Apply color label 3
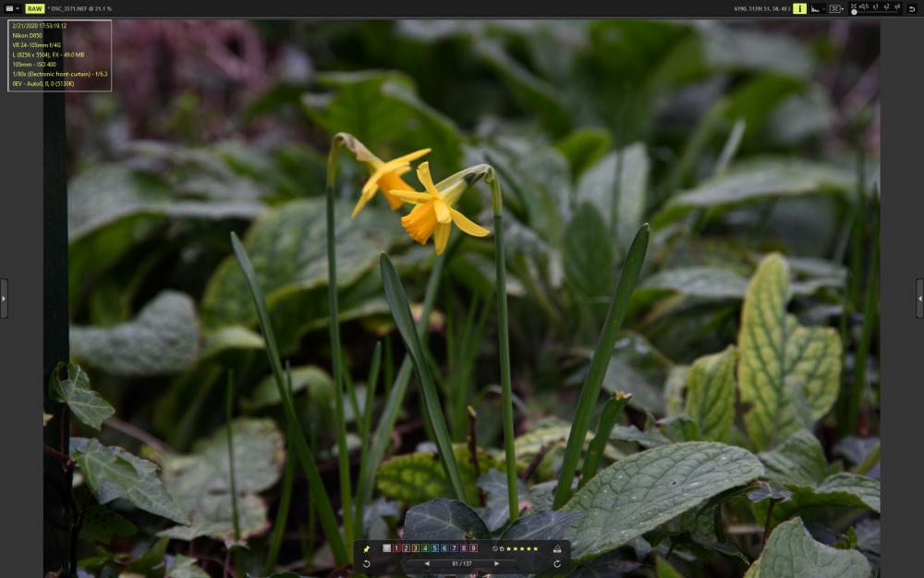924x578 pixels. point(416,548)
